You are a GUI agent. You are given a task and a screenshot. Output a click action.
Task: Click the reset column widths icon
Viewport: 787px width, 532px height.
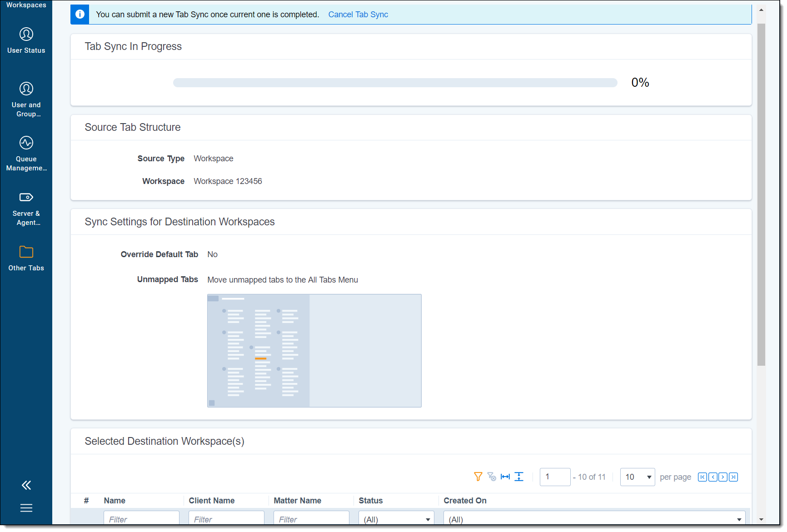[x=505, y=477]
